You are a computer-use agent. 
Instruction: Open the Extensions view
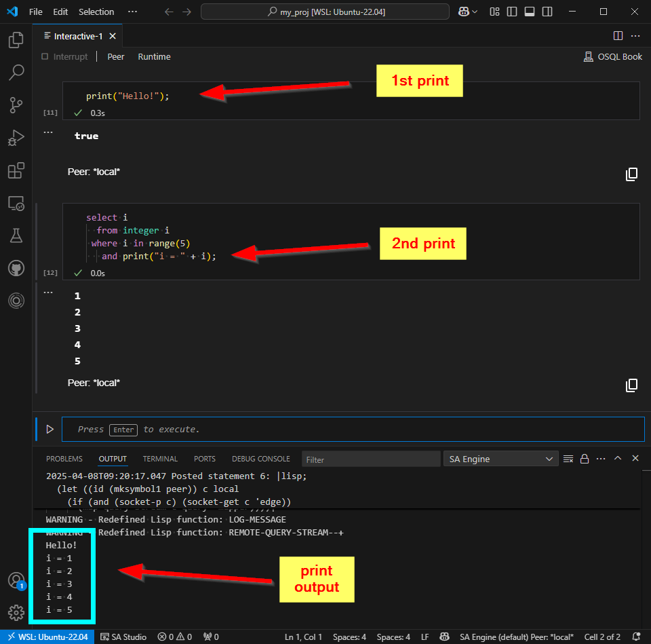click(16, 170)
